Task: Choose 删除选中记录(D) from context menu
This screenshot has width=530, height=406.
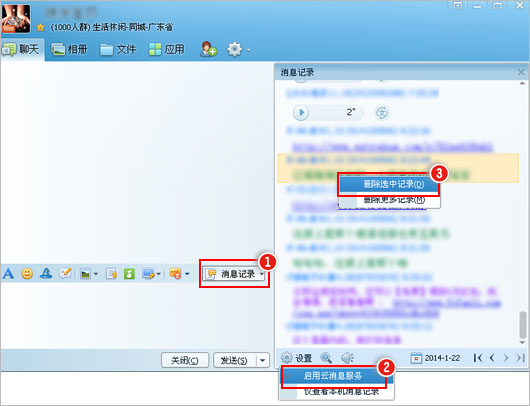Action: click(389, 184)
